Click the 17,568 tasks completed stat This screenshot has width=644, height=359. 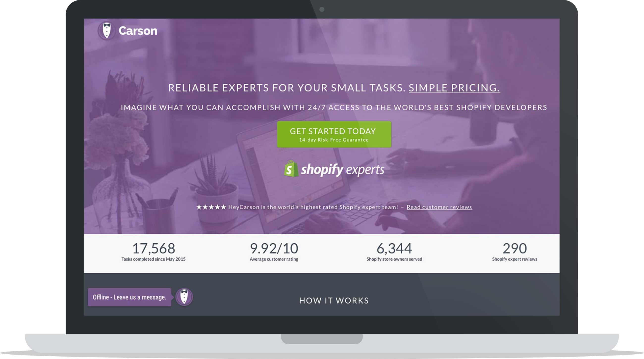(x=154, y=252)
